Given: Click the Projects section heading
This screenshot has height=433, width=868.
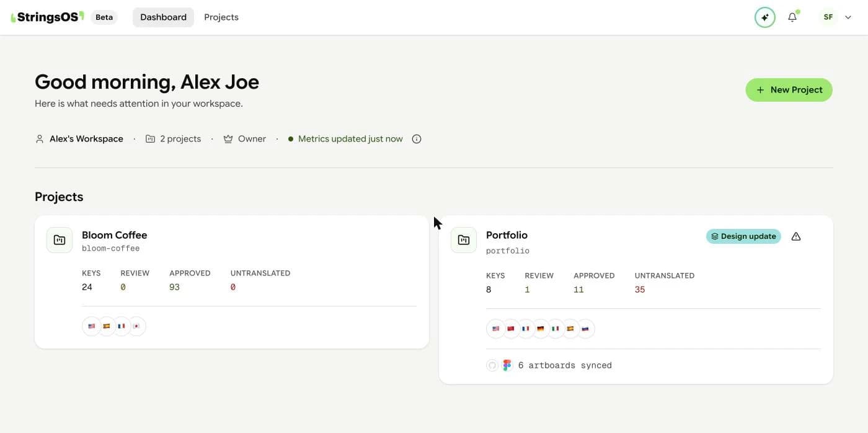Looking at the screenshot, I should pos(59,197).
